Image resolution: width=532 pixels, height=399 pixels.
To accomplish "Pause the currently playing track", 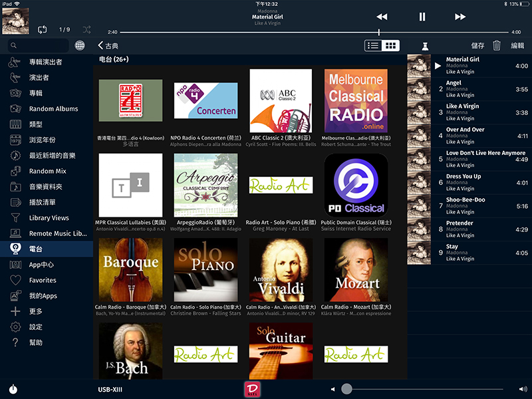I will 422,17.
